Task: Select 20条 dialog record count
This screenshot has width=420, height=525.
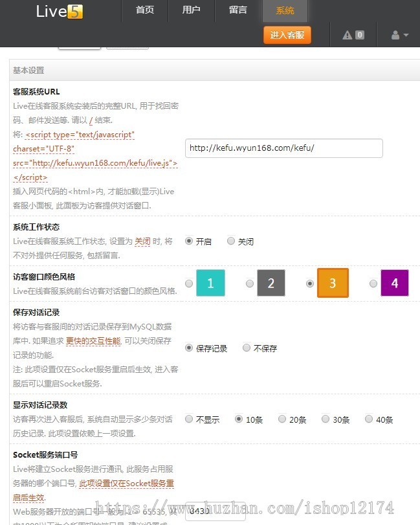Action: (282, 419)
